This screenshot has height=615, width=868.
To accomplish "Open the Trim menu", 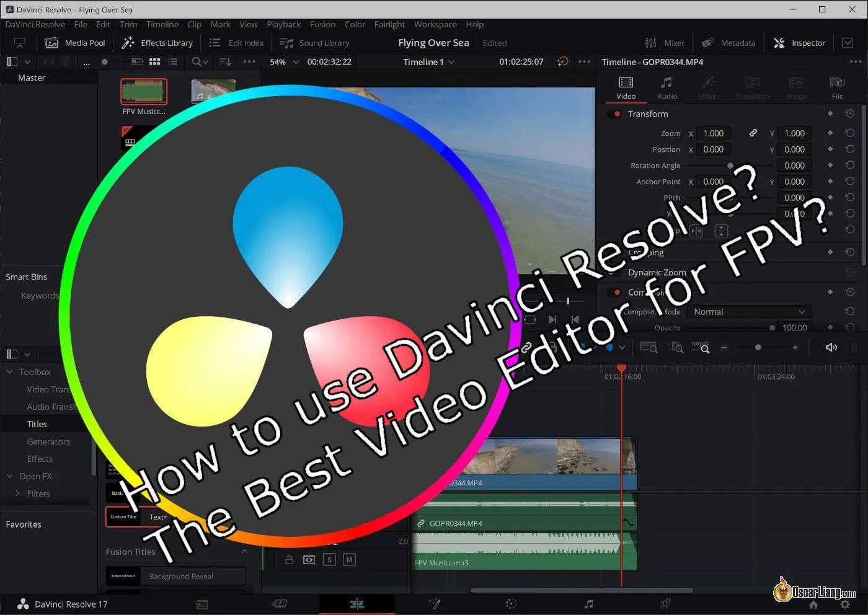I will pos(128,24).
